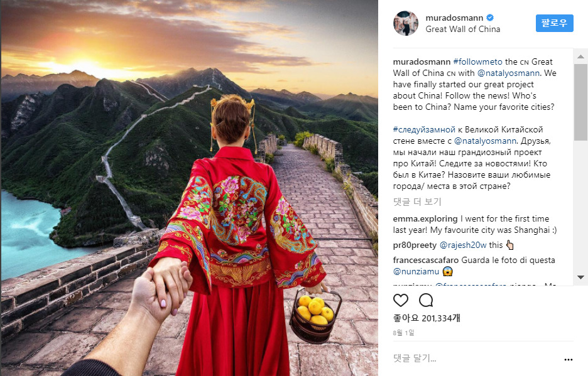The height and width of the screenshot is (376, 588).
Task: Open francescascafaro's profile
Action: 426,260
